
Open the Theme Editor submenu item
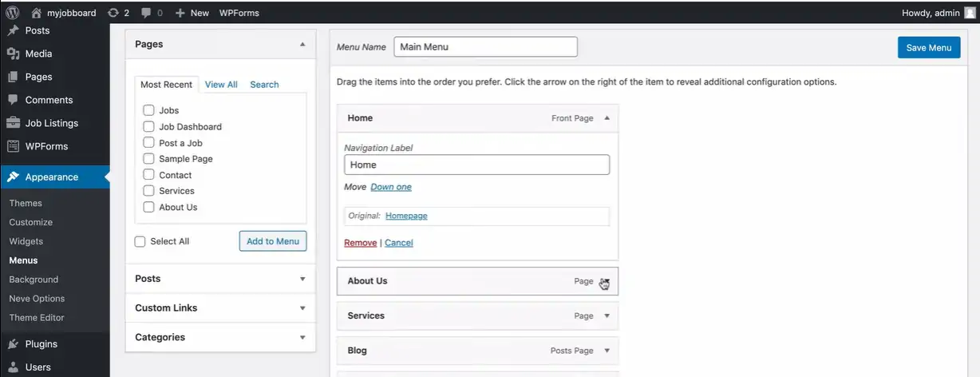[x=37, y=318]
